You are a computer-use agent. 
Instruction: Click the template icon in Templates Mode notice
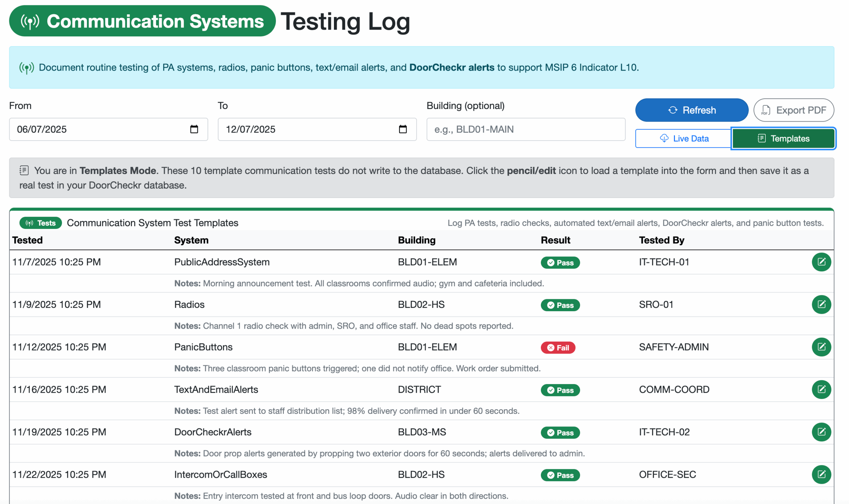pyautogui.click(x=24, y=170)
